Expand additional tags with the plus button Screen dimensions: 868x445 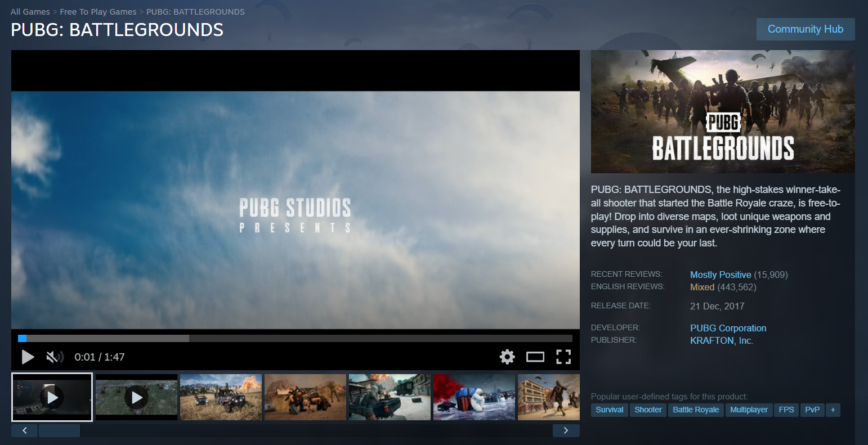[833, 410]
